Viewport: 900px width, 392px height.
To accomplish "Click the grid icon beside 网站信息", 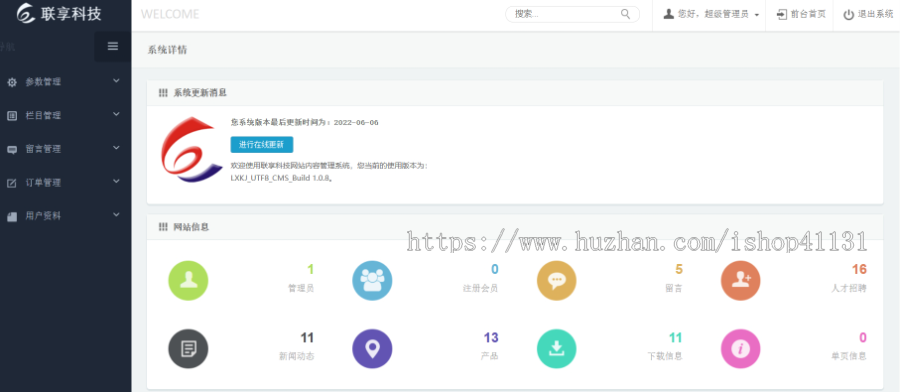I will 163,227.
